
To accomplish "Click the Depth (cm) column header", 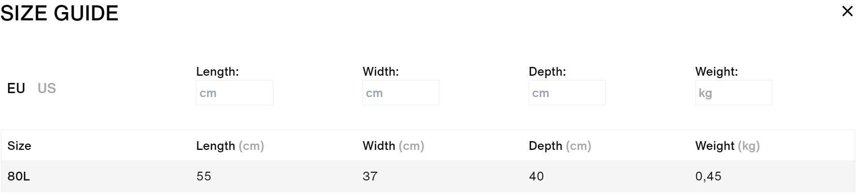I will coord(560,146).
